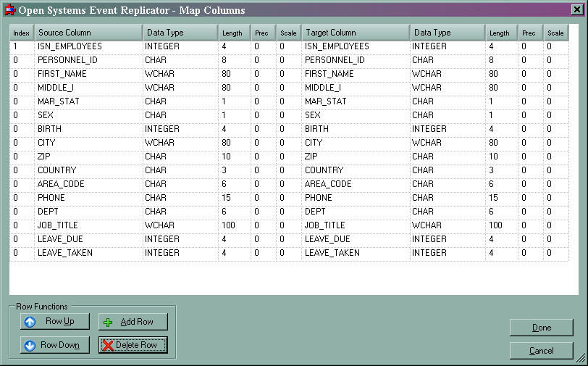The height and width of the screenshot is (366, 588).
Task: Select source column COUNTRY
Action: coord(88,170)
